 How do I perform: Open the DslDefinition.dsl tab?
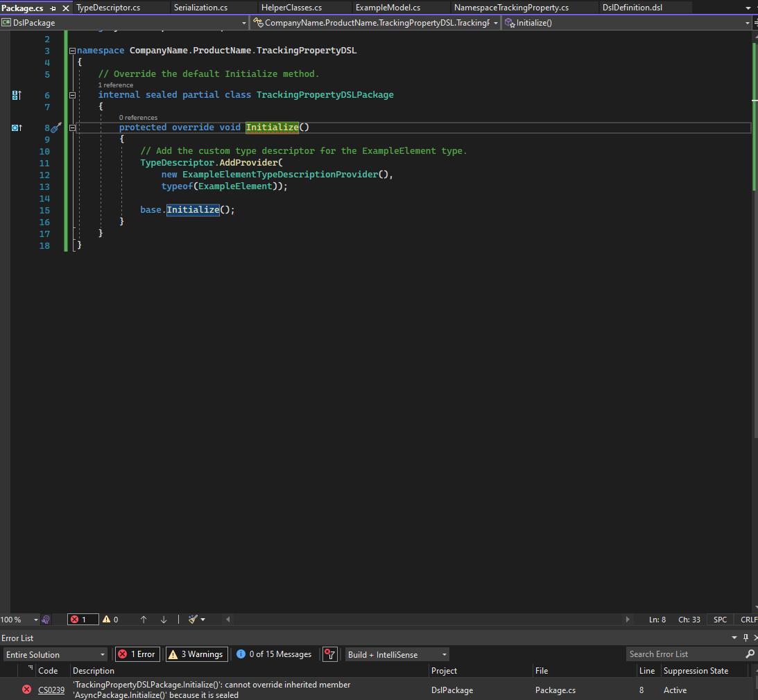(632, 8)
